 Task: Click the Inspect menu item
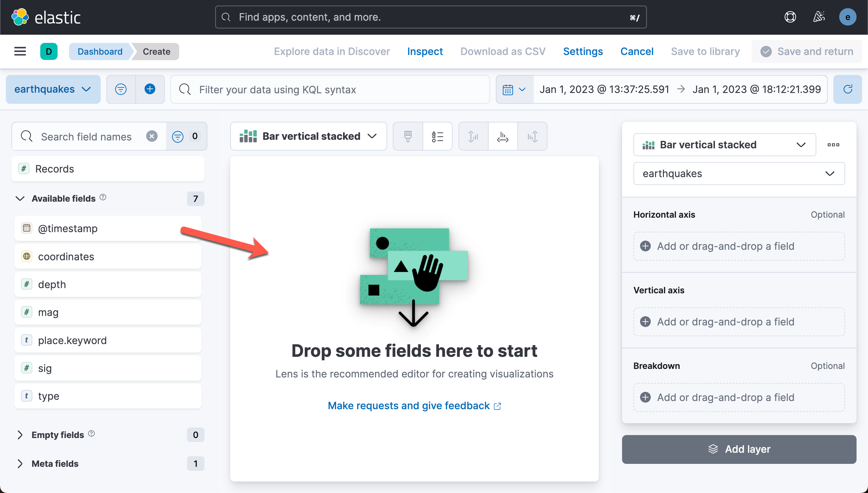pos(425,51)
